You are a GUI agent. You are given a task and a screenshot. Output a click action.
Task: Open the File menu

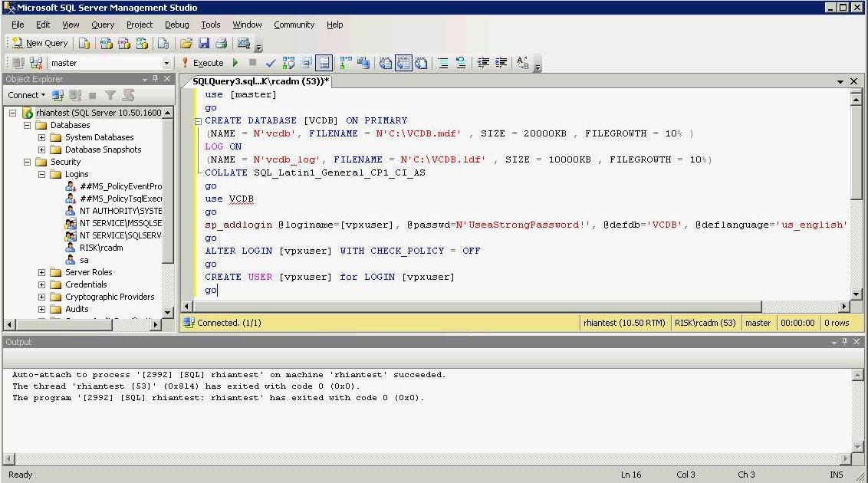(18, 25)
